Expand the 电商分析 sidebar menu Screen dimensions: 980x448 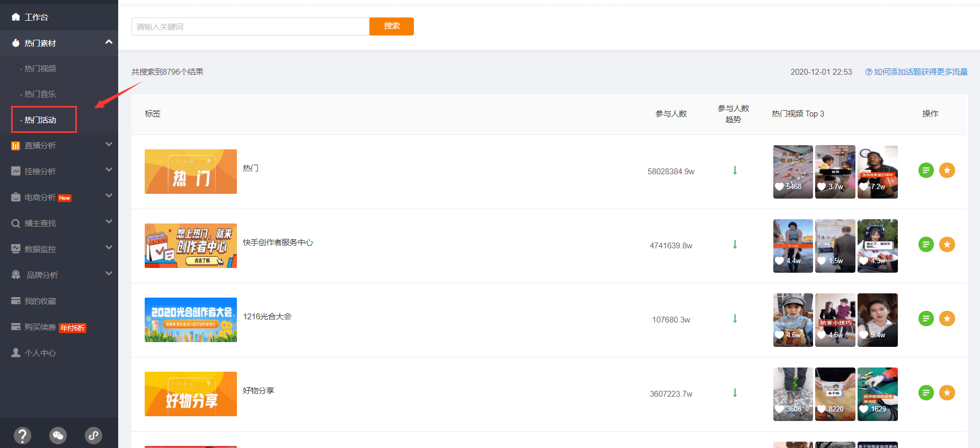point(109,196)
